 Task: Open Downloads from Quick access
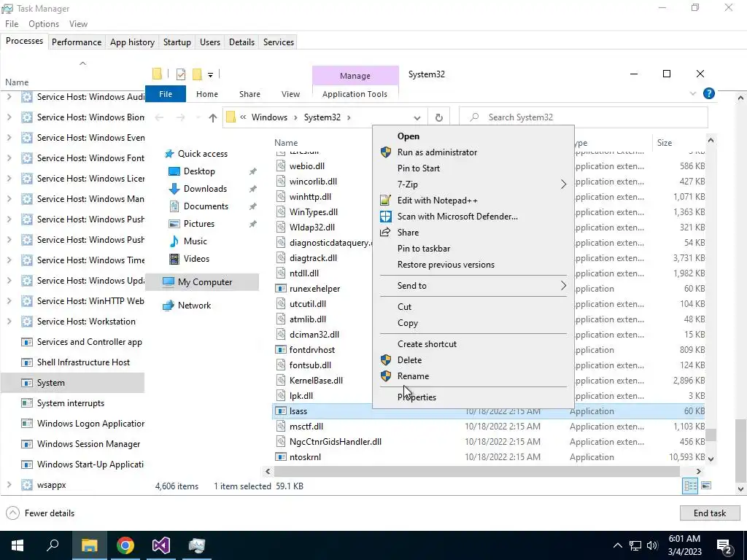click(205, 189)
